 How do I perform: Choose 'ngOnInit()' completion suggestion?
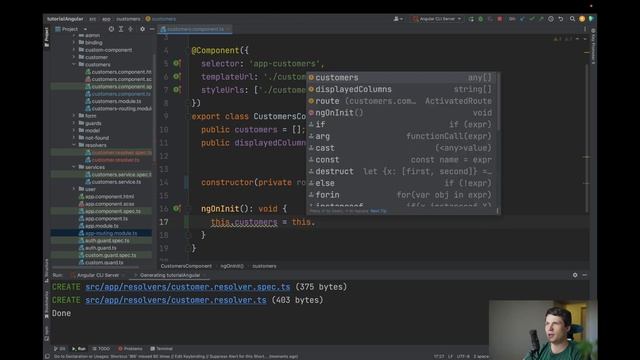pos(403,113)
